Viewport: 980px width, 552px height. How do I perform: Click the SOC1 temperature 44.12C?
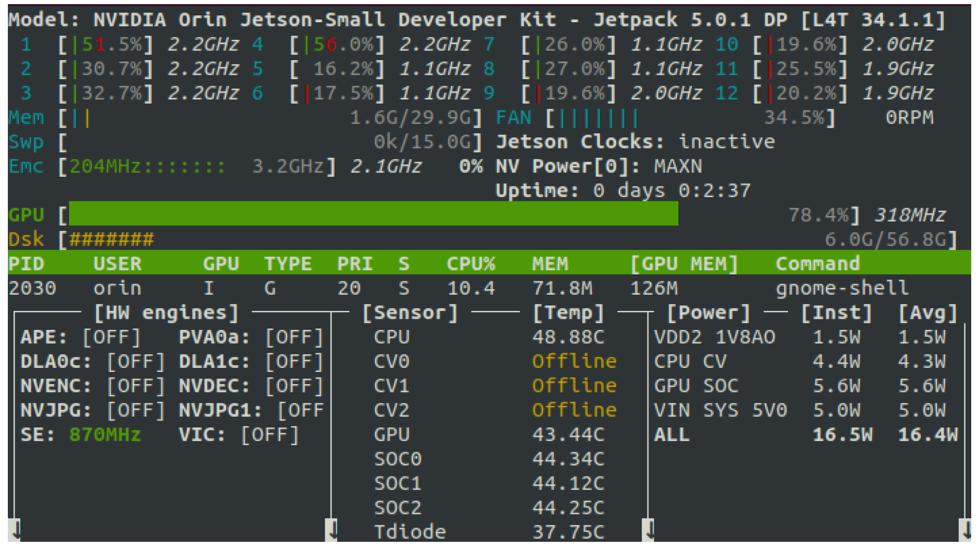(568, 484)
